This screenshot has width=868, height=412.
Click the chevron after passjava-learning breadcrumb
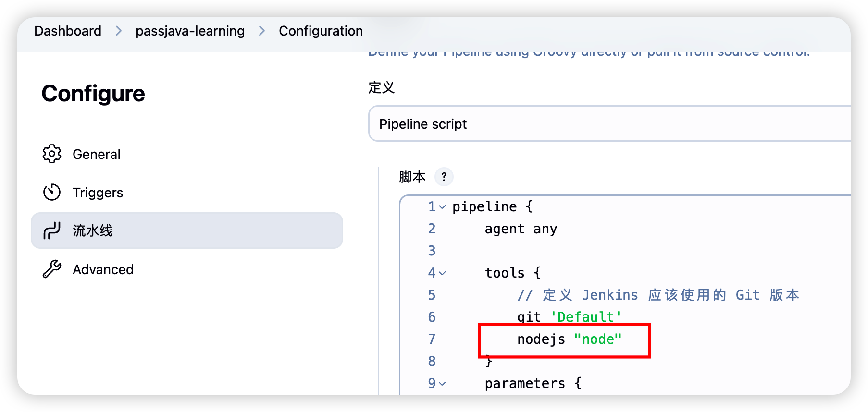(262, 31)
